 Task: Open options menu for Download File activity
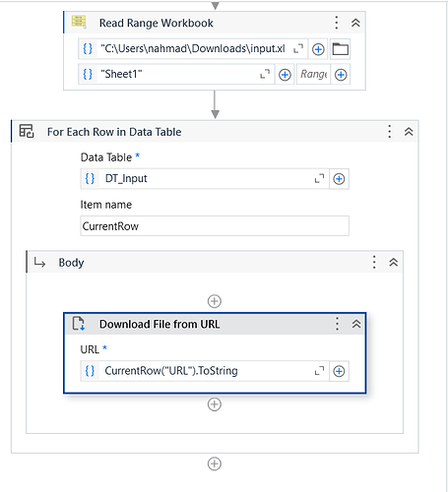(337, 324)
